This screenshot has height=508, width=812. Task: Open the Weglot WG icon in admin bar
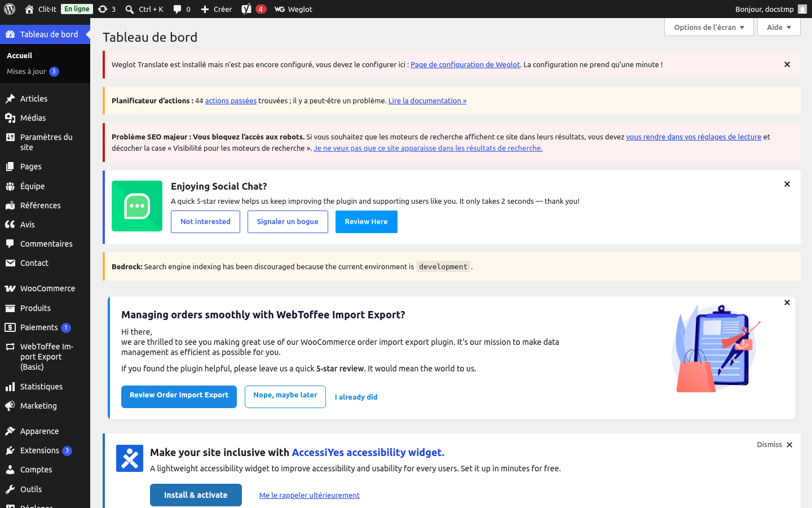point(280,9)
